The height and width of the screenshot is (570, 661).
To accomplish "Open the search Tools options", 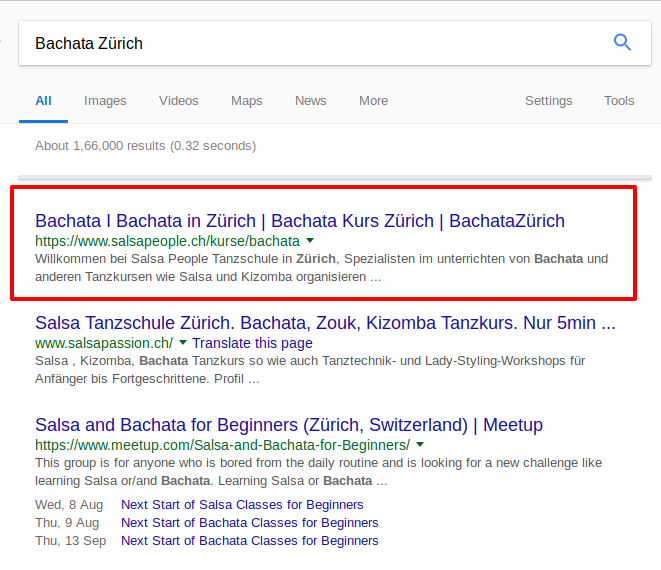I will pyautogui.click(x=619, y=101).
